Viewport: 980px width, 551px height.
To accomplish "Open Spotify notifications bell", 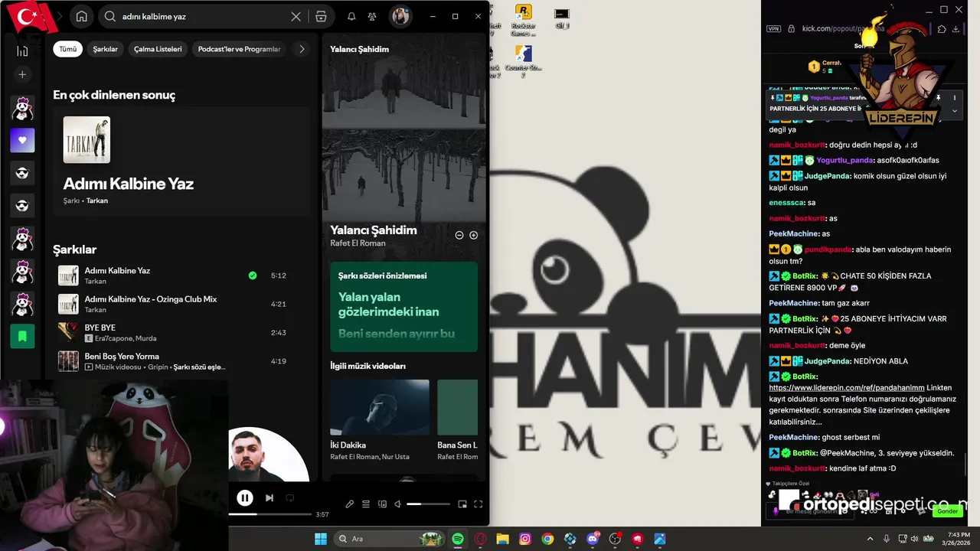I will click(351, 16).
